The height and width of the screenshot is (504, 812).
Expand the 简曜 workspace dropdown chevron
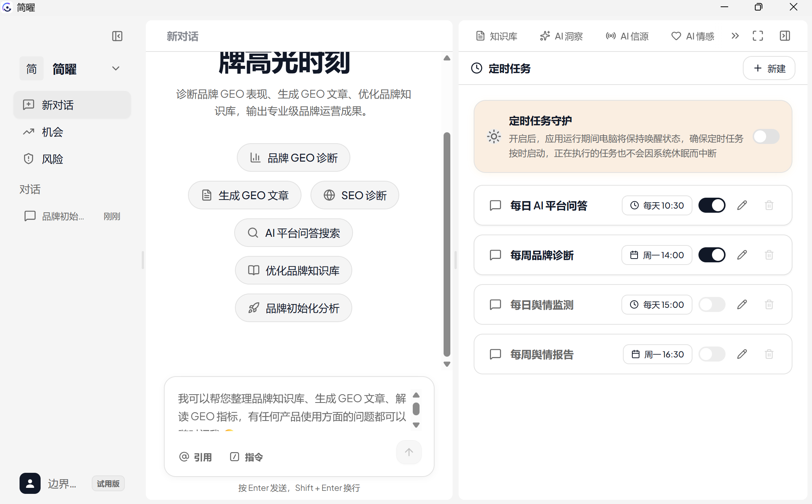(x=116, y=68)
